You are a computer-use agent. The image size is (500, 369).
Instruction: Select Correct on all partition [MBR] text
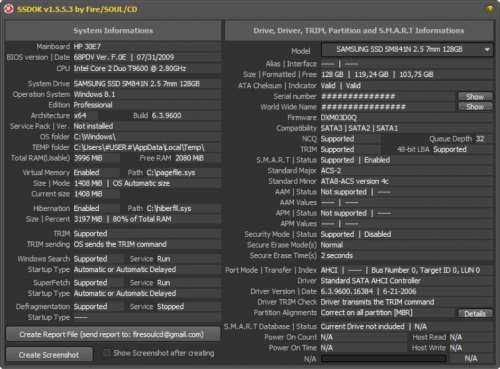pos(367,313)
